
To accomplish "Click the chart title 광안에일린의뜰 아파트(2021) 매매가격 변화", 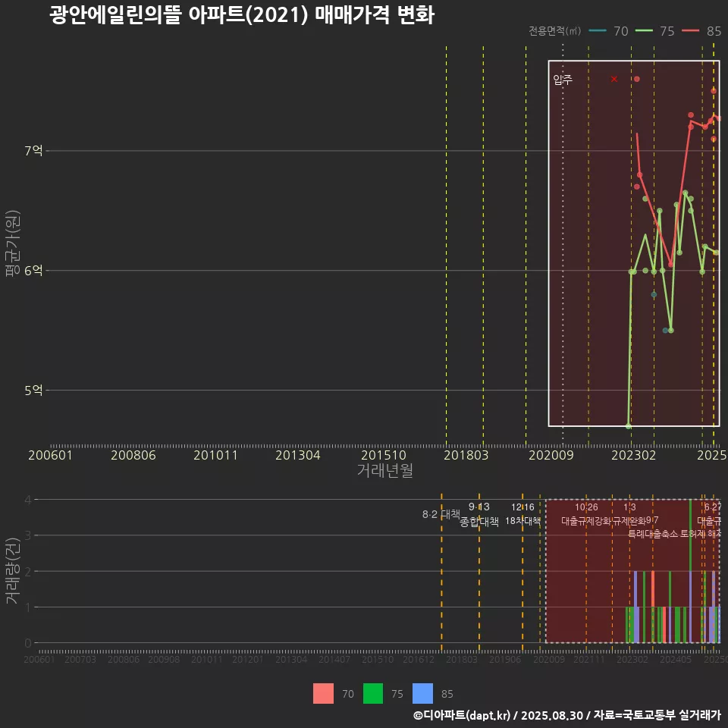I will pyautogui.click(x=242, y=15).
